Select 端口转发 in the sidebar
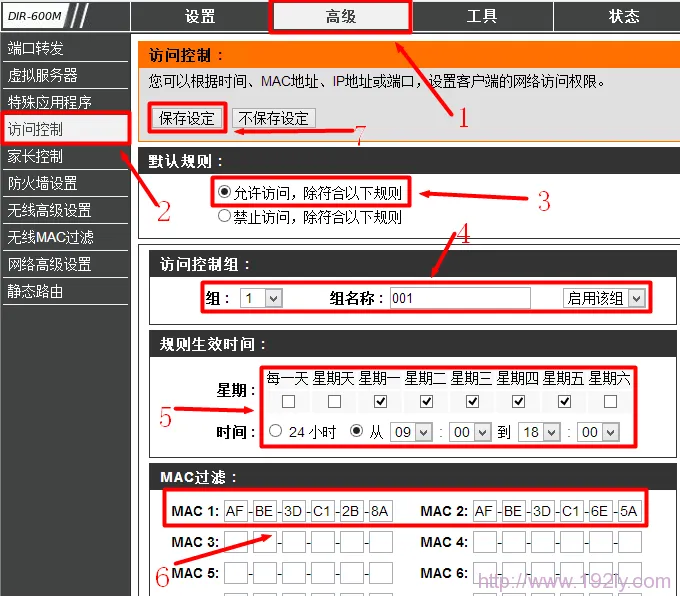680x596 pixels. coord(36,48)
